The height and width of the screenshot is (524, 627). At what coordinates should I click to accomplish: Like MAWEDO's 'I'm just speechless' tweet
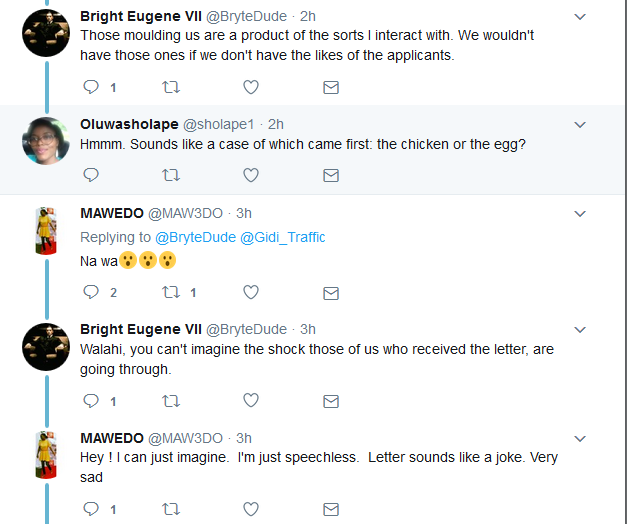click(x=251, y=509)
